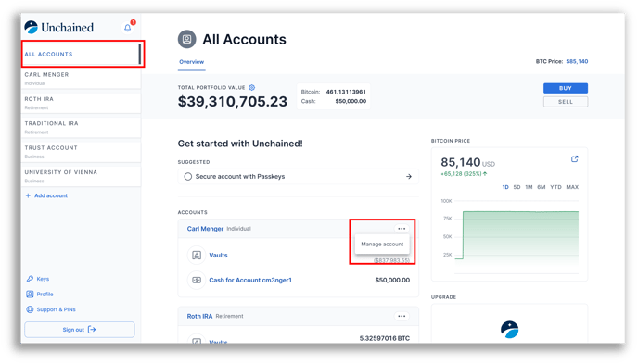Image resolution: width=638 pixels, height=364 pixels.
Task: Open University of Vienna account
Action: pos(82,175)
